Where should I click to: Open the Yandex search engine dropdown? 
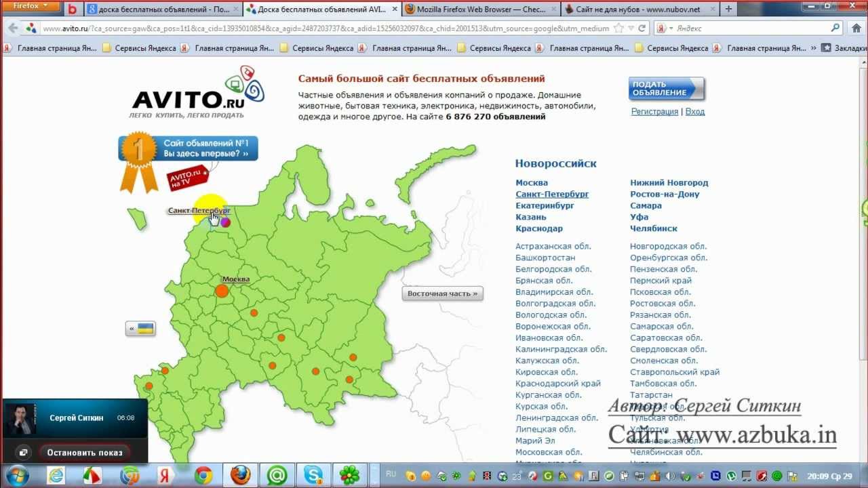665,28
